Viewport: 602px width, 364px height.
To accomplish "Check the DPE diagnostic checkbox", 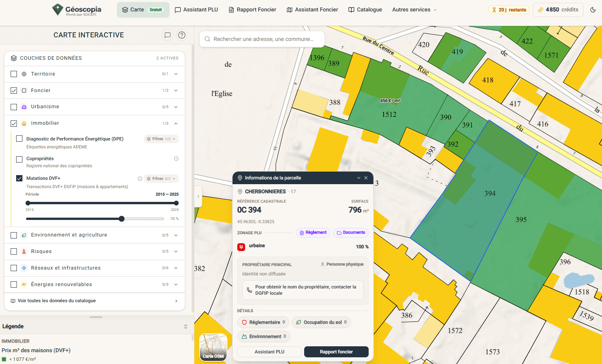I will 19,139.
